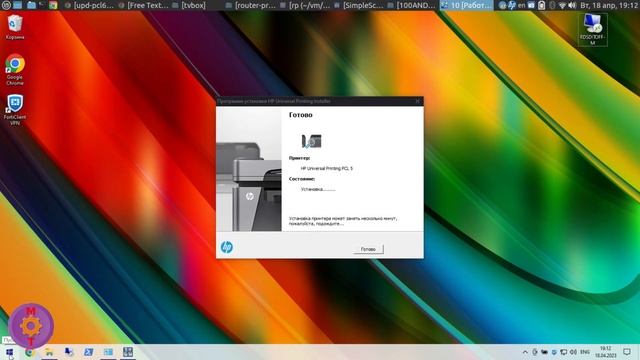
Task: Switch to the [tvbox] window in top panel
Action: [x=189, y=5]
